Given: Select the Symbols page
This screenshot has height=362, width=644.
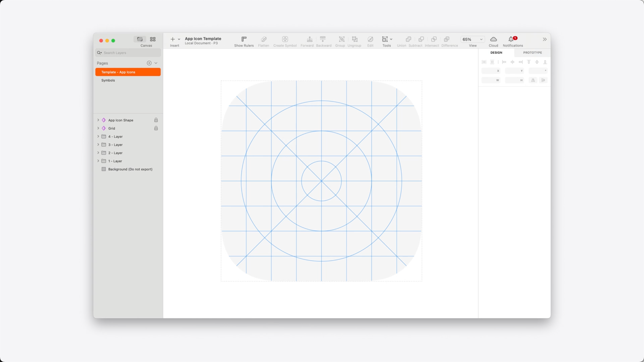Looking at the screenshot, I should coord(108,80).
